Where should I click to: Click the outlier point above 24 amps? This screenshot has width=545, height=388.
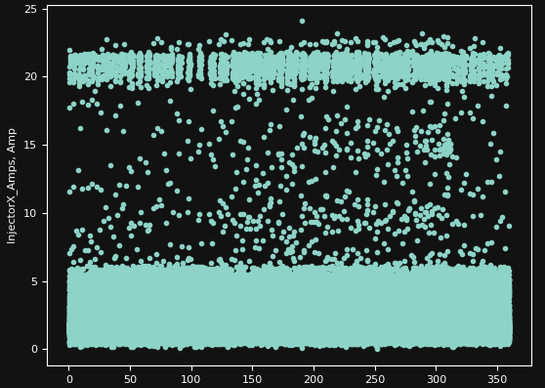302,21
